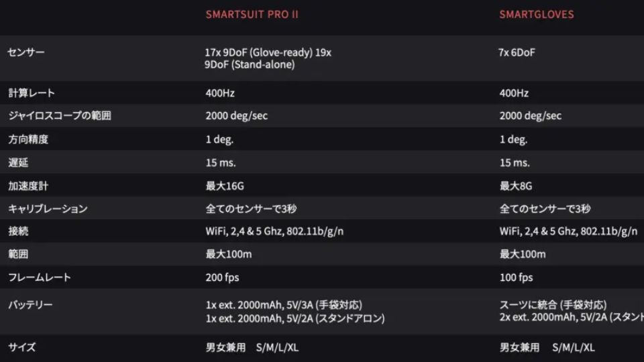Click the サイズ row label
The height and width of the screenshot is (362, 644).
[x=21, y=347]
